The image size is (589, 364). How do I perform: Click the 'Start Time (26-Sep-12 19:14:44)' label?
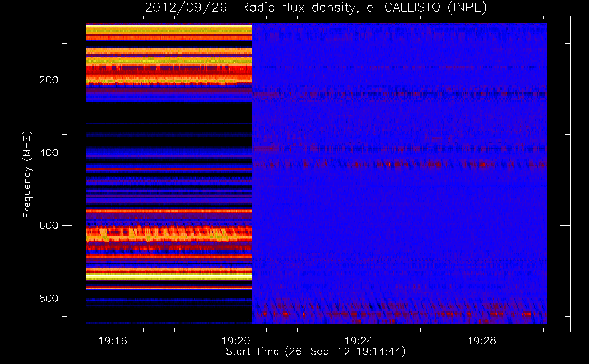pyautogui.click(x=316, y=352)
